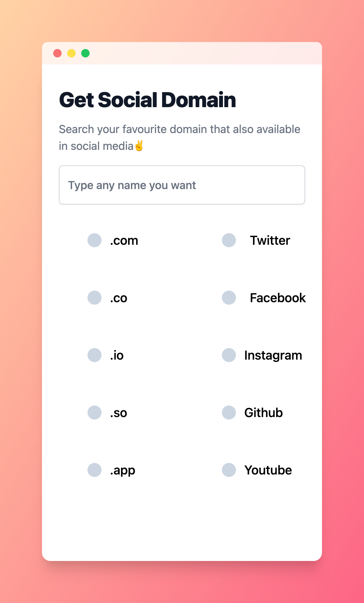Toggle the Instagram handle checkbox
The height and width of the screenshot is (603, 364).
pos(229,355)
